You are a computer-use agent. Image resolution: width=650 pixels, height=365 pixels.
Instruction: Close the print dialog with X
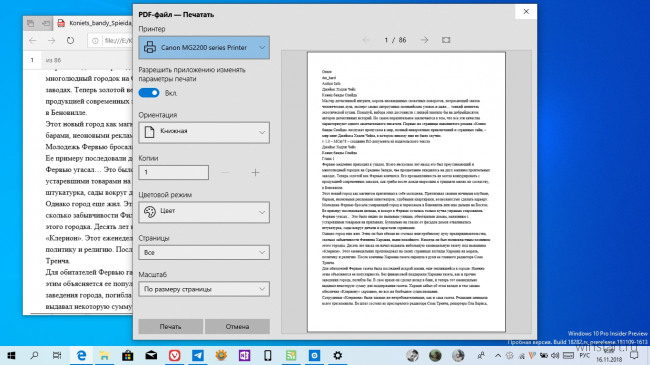pyautogui.click(x=526, y=12)
